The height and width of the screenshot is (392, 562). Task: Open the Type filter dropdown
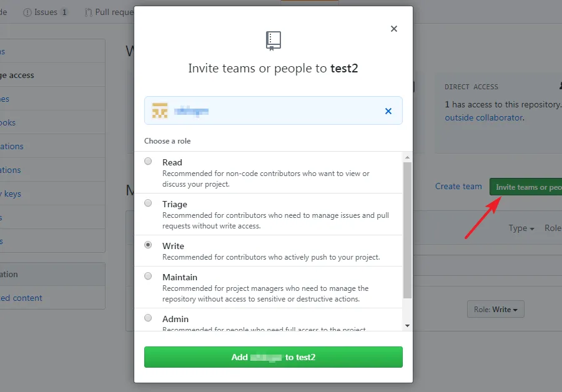pyautogui.click(x=521, y=228)
